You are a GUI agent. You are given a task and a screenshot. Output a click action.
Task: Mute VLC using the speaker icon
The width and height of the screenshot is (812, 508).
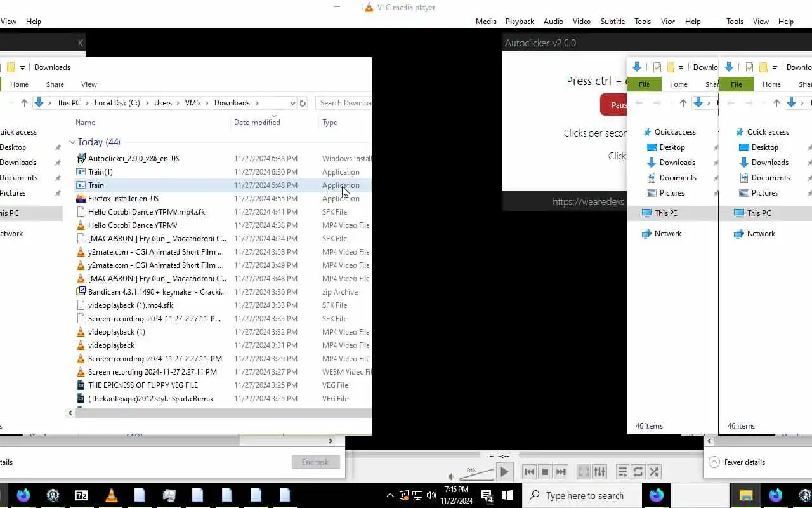451,476
